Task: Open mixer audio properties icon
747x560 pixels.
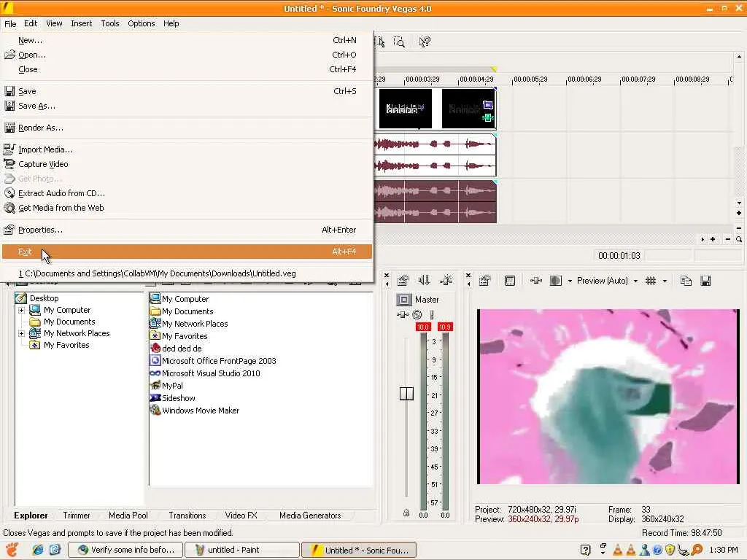Action: [x=403, y=281]
